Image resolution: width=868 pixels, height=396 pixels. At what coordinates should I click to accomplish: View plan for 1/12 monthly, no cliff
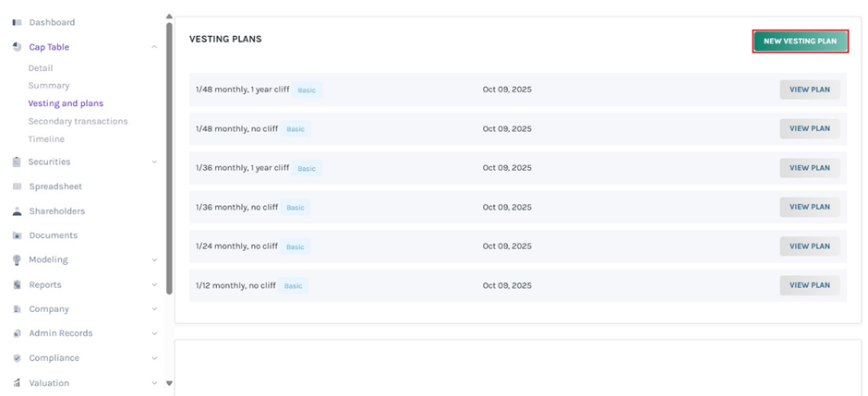810,285
